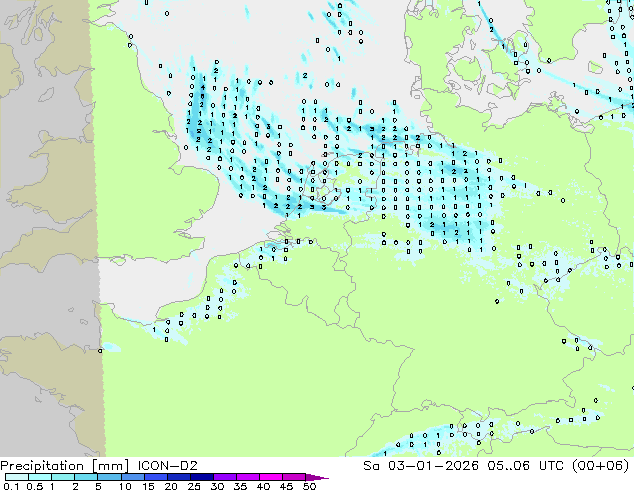Click the "50" legend scale label
Viewport: 634px width, 490px height.
coord(309,486)
